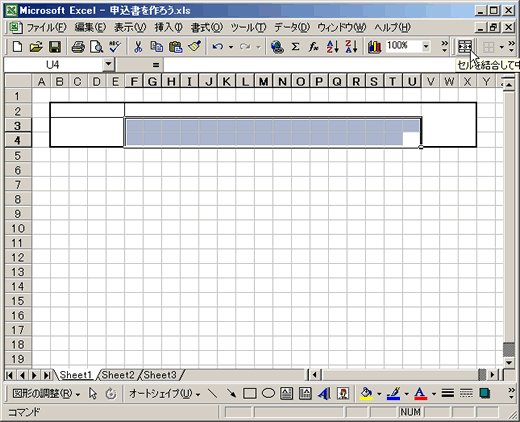Open the Name Box dropdown arrow
Screen dimensions: 520x422
point(108,64)
